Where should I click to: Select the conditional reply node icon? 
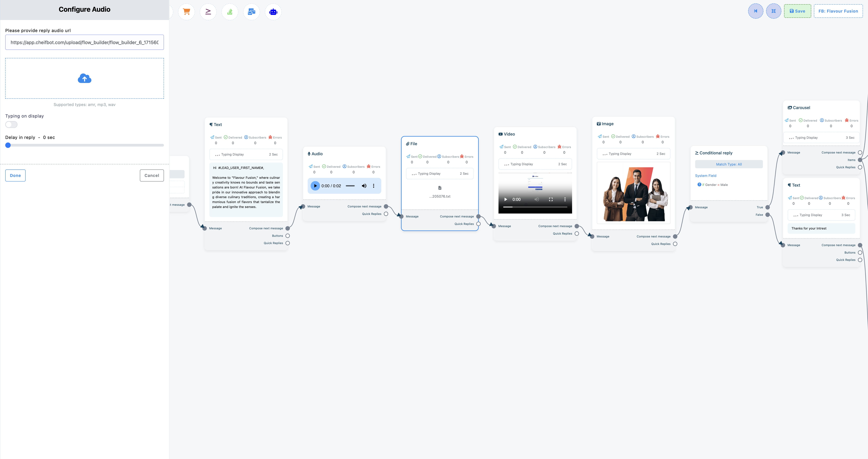coord(697,153)
